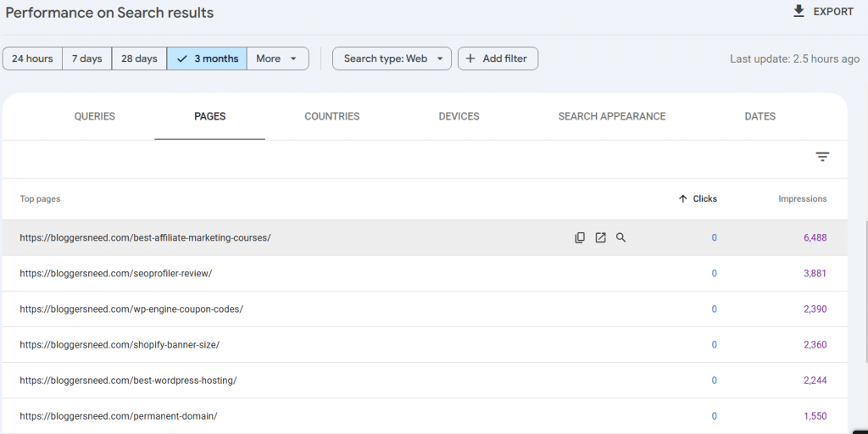Choose the 28 days date range
868x434 pixels.
(x=139, y=58)
